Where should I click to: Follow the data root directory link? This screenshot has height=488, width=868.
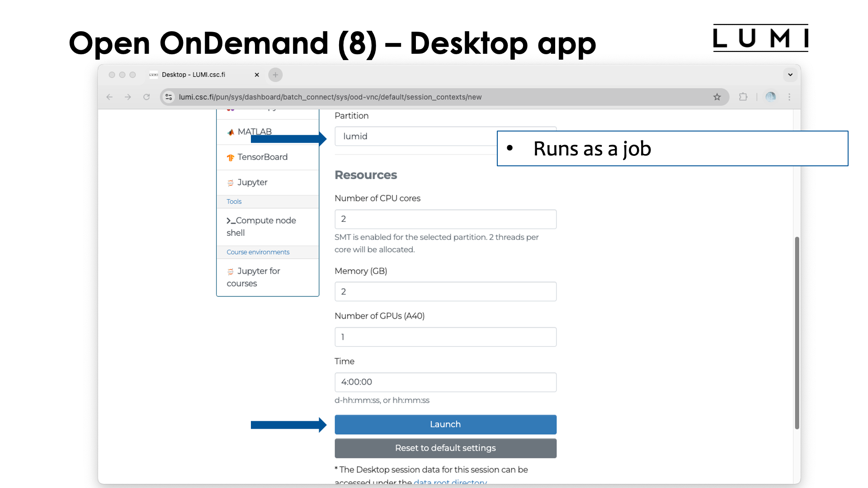click(x=450, y=482)
